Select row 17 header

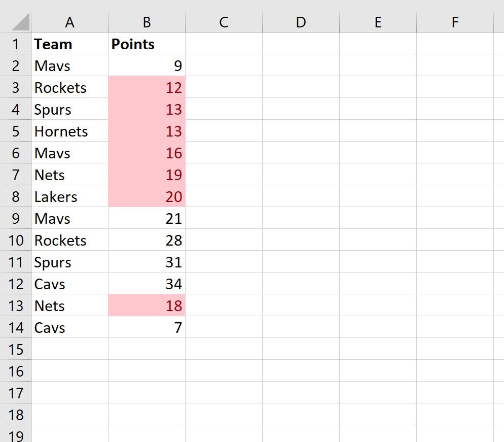tap(15, 392)
